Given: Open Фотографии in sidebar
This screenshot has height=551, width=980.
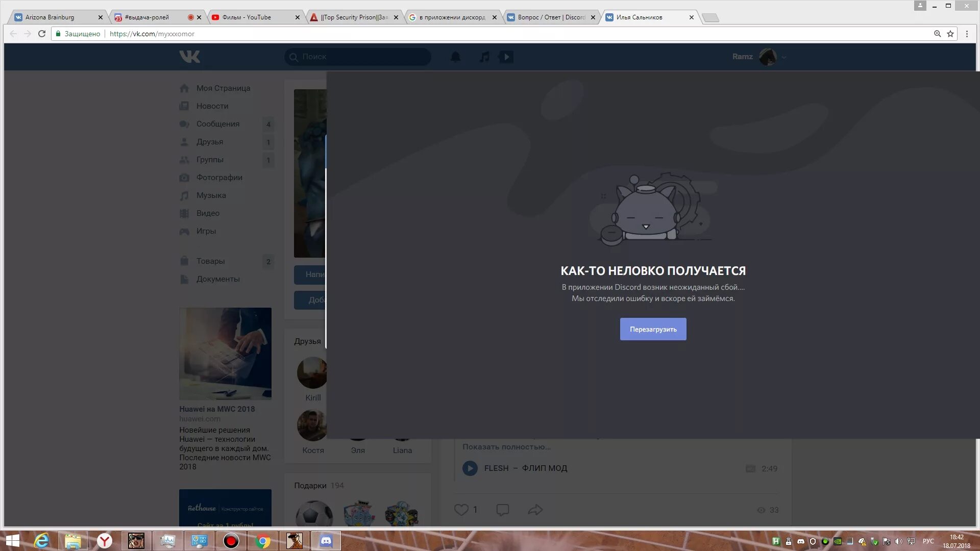Looking at the screenshot, I should [219, 177].
